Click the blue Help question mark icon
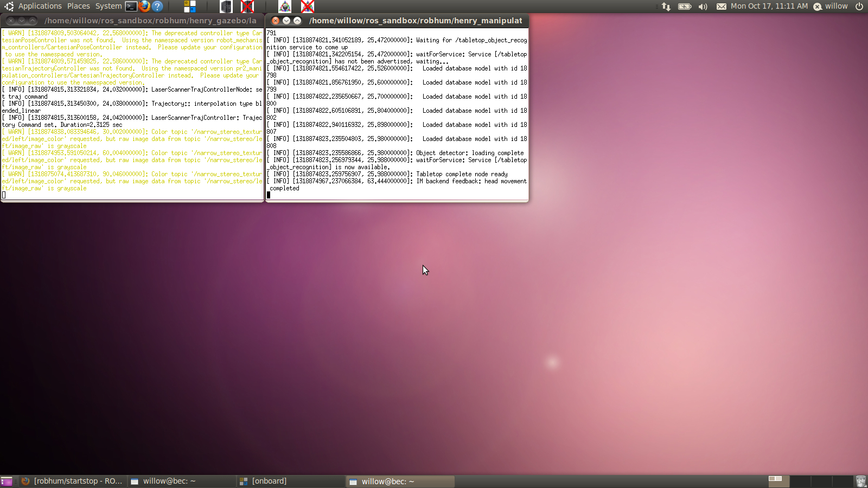 point(157,7)
